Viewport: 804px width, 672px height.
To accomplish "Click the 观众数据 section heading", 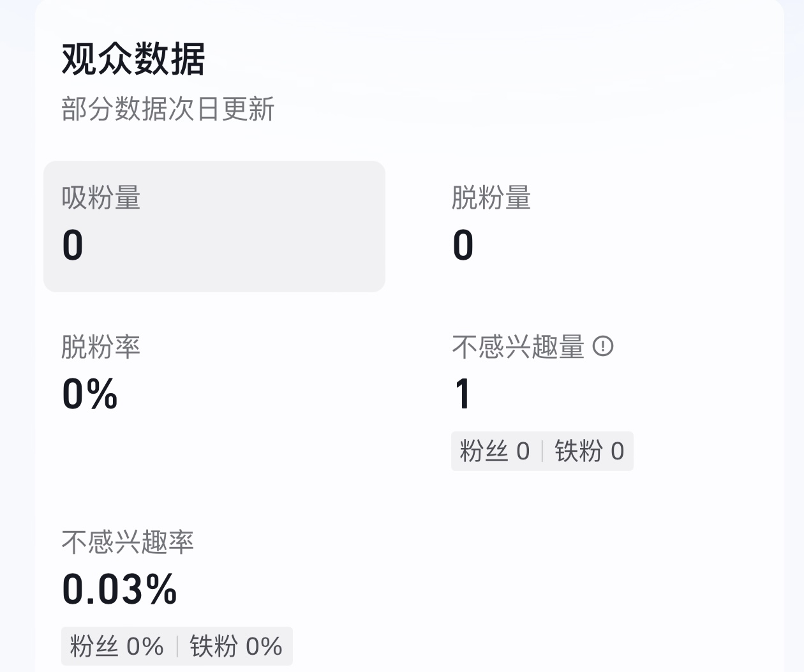I will (x=133, y=59).
